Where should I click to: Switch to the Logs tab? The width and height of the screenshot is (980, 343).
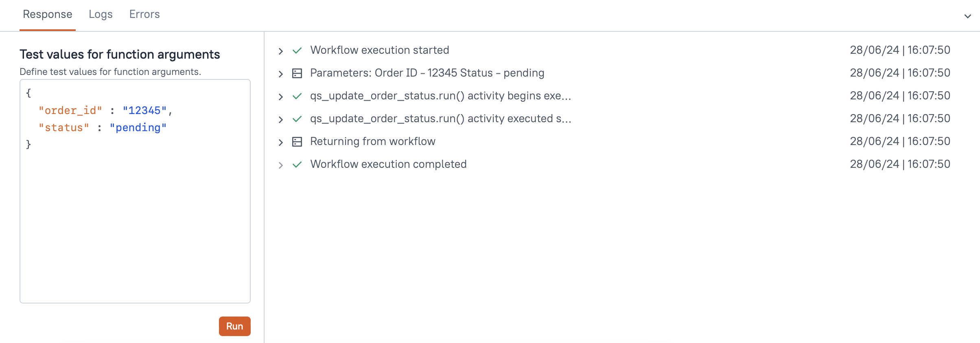coord(101,14)
